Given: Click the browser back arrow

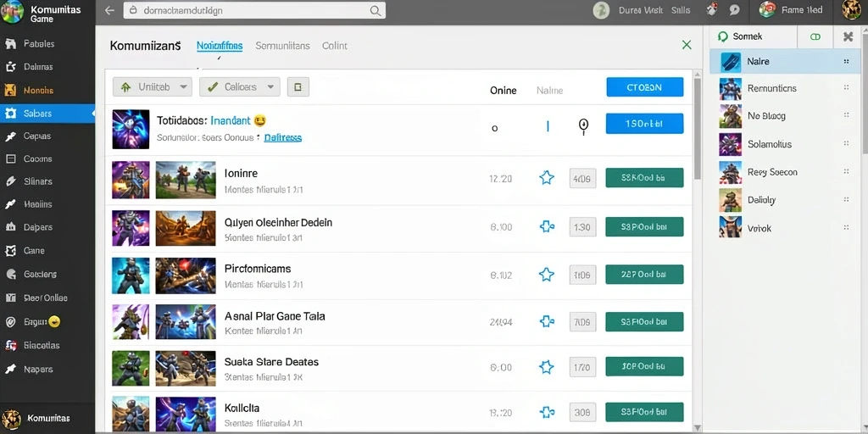Looking at the screenshot, I should point(109,10).
